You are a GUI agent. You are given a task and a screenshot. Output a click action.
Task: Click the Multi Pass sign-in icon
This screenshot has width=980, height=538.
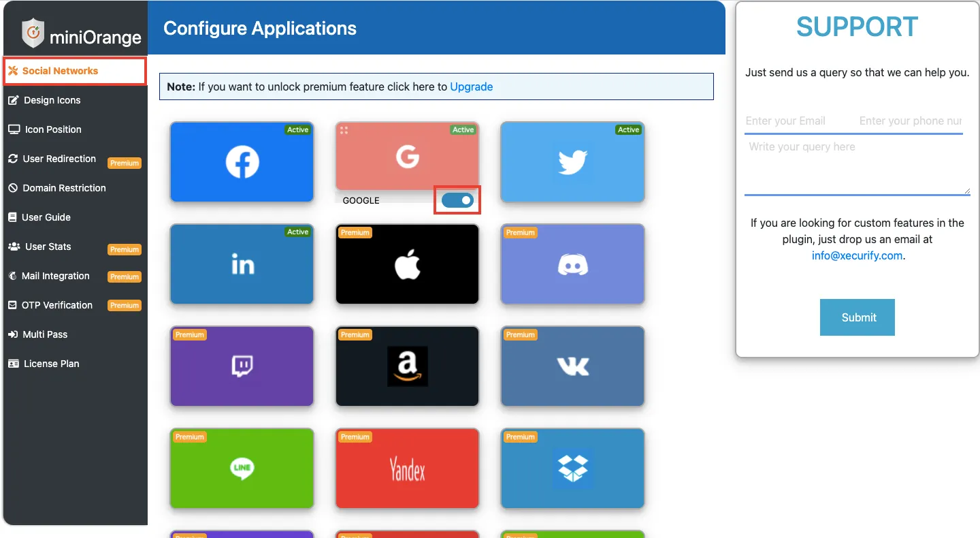pos(12,334)
